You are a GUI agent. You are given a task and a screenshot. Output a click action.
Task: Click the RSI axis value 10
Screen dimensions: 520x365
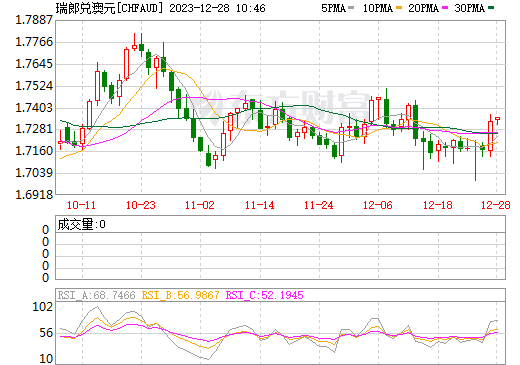[46, 359]
